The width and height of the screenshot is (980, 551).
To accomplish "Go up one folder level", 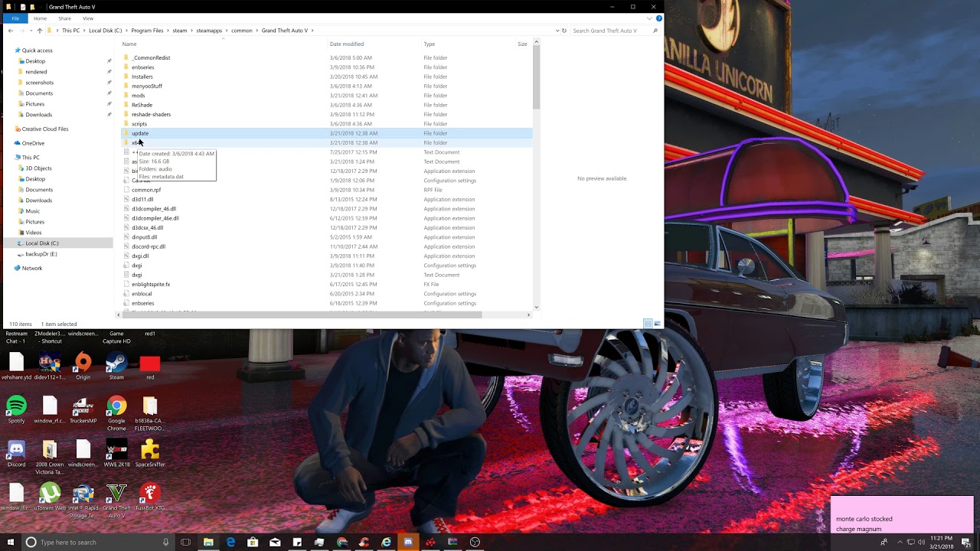I will [x=40, y=31].
